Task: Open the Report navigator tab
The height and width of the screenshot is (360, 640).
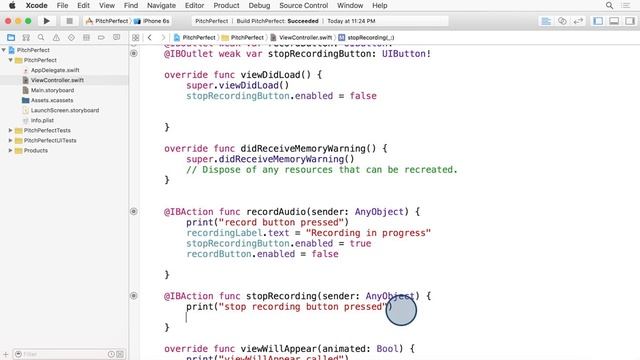Action: 116,38
